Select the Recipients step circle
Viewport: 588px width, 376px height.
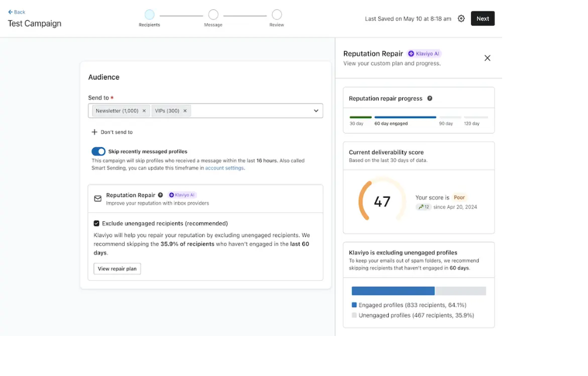coord(149,15)
